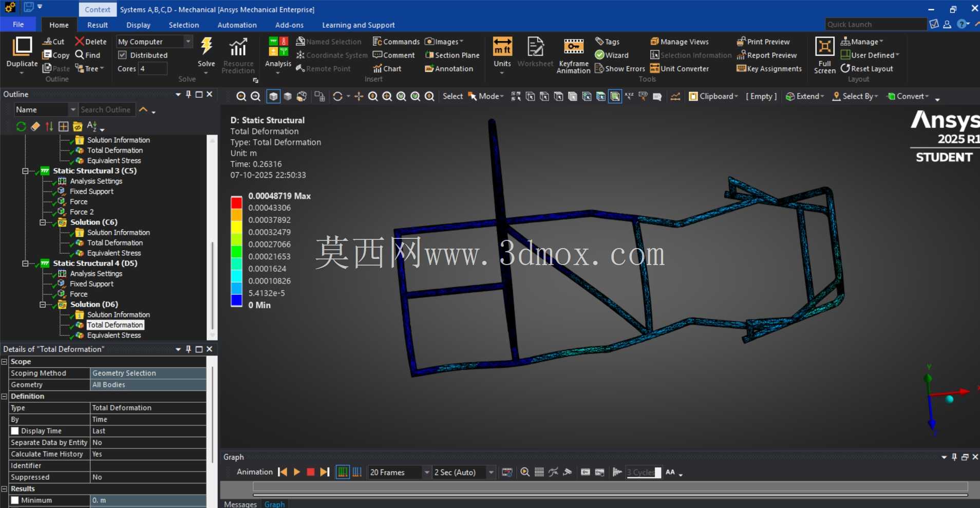The width and height of the screenshot is (980, 508).
Task: Click the Duplicate icon
Action: 22,46
